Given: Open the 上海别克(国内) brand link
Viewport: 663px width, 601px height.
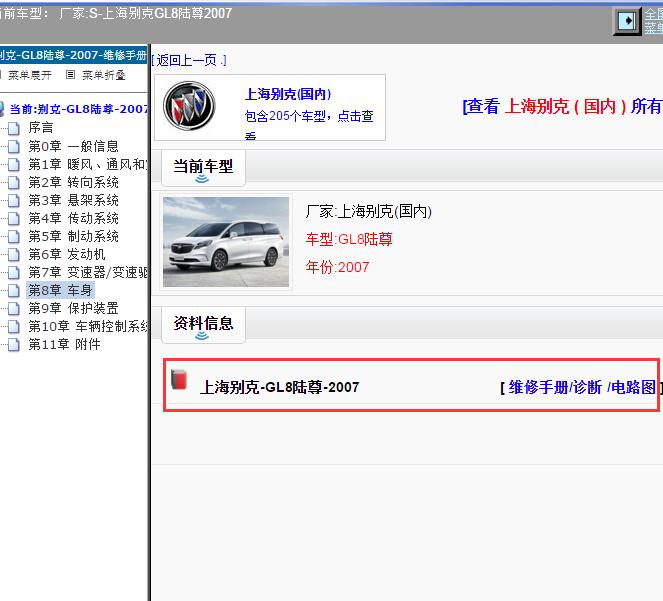Looking at the screenshot, I should tap(288, 94).
